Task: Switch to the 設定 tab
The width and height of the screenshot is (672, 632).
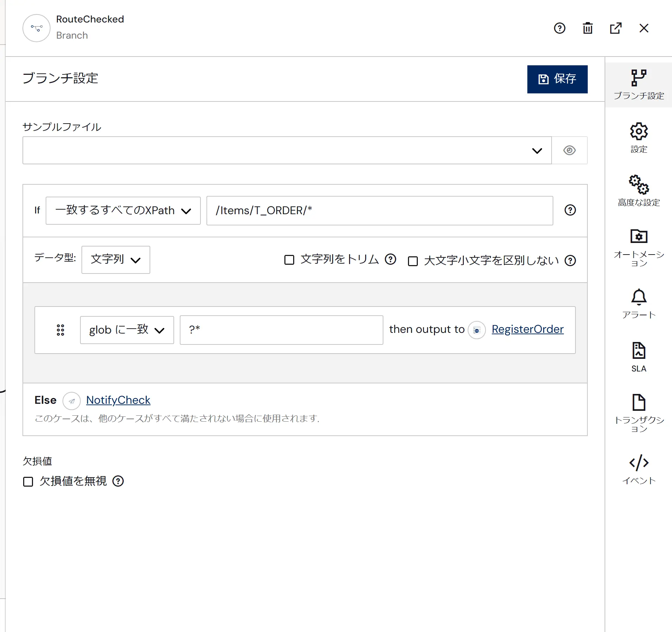Action: tap(639, 138)
